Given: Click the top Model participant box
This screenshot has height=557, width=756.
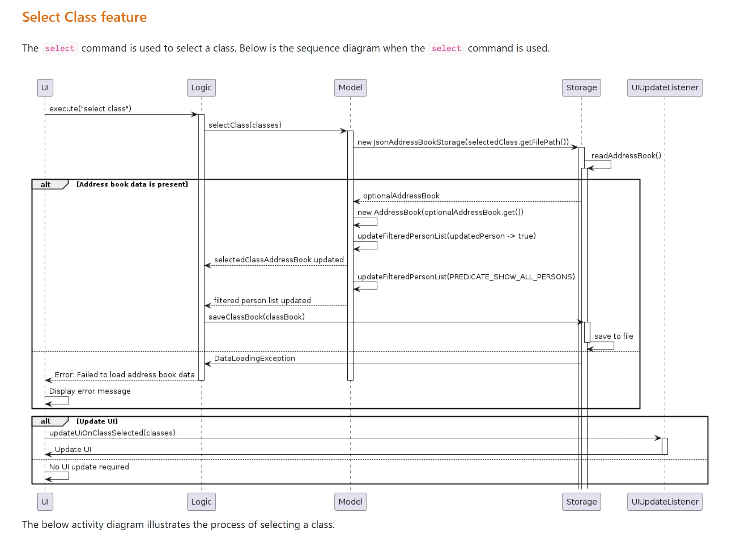Looking at the screenshot, I should (x=350, y=88).
